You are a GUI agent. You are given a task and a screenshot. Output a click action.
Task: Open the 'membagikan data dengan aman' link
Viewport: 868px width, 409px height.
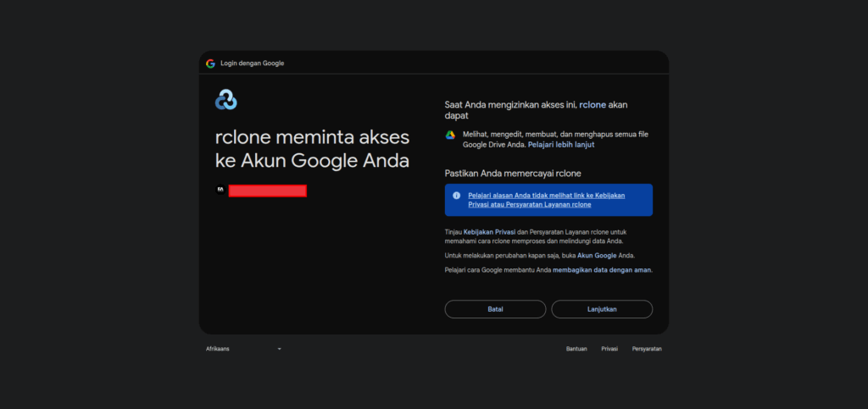(x=603, y=270)
